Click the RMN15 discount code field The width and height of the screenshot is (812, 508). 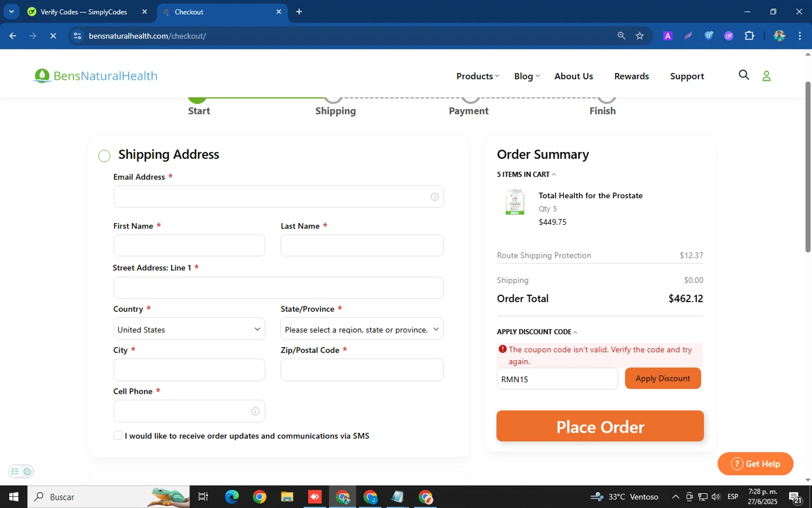click(557, 379)
